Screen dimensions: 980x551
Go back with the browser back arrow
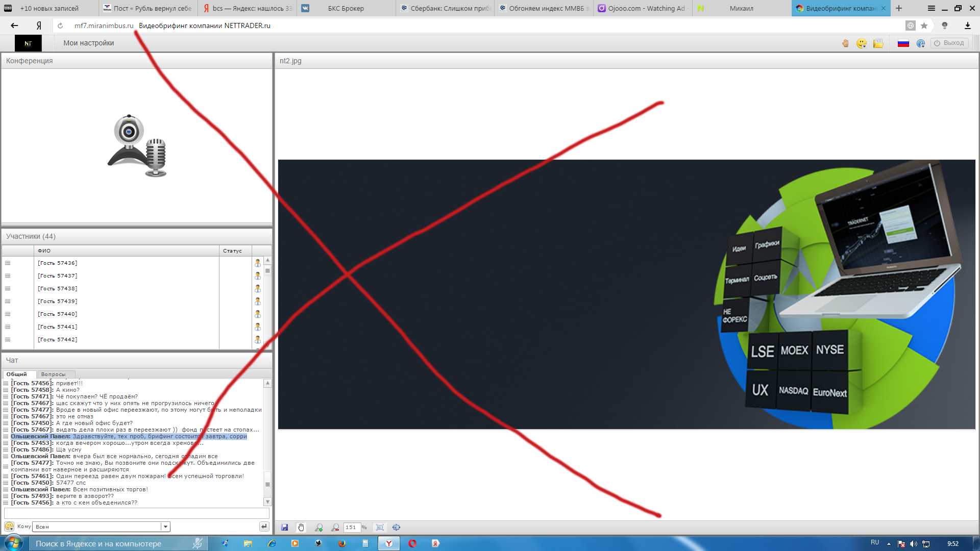coord(14,26)
